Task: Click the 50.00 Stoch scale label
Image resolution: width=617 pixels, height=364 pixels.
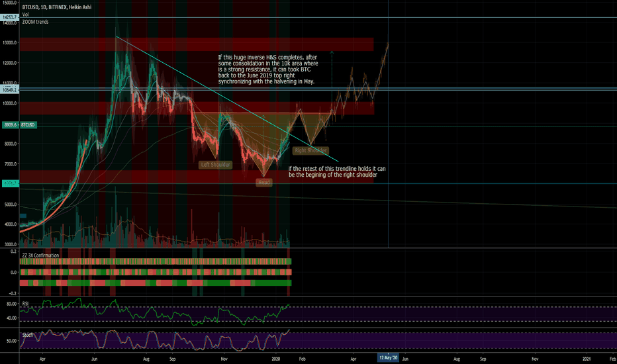Action: tap(11, 341)
